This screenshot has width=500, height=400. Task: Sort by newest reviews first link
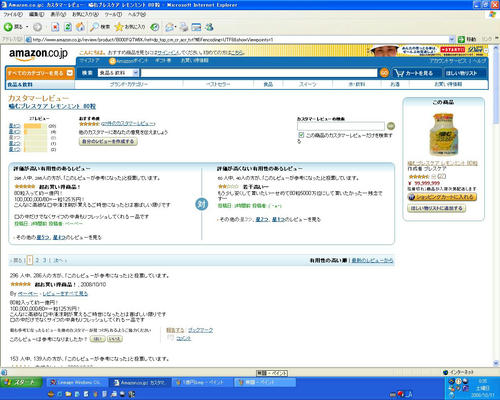click(372, 260)
